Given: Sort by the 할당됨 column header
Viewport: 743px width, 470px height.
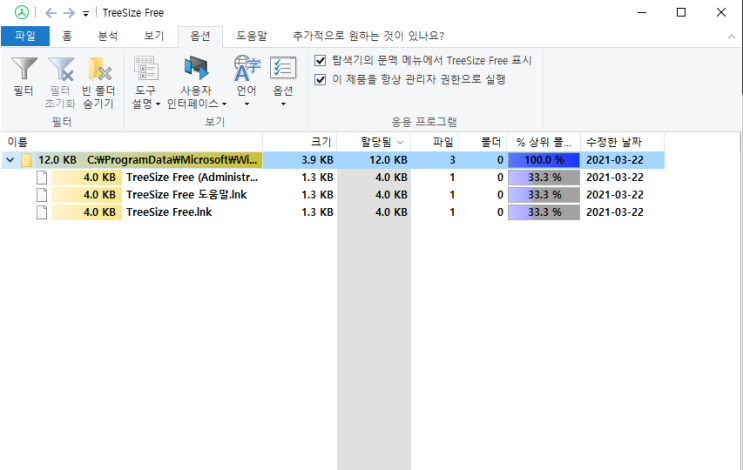Looking at the screenshot, I should [x=374, y=142].
